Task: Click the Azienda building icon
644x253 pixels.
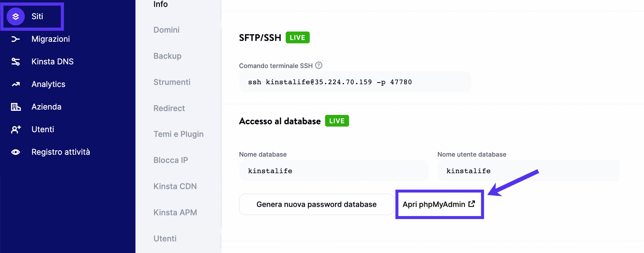Action: (16, 107)
